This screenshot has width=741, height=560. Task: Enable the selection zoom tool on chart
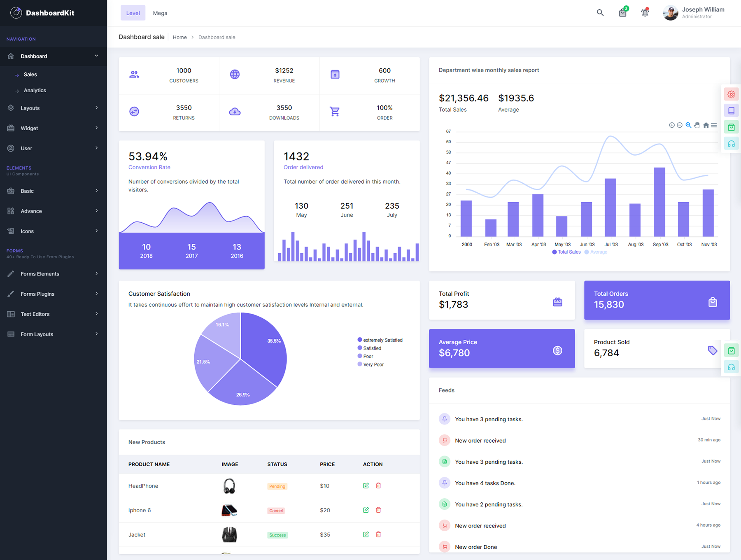pos(688,125)
